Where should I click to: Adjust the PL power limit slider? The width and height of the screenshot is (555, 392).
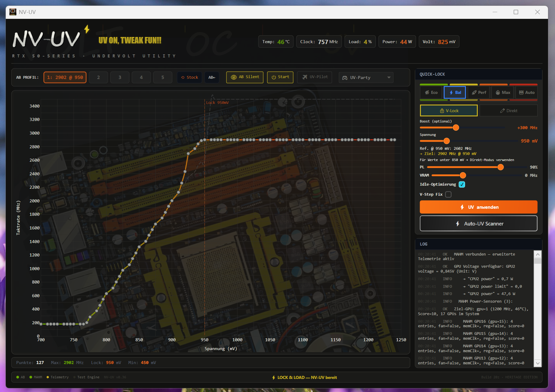(500, 167)
